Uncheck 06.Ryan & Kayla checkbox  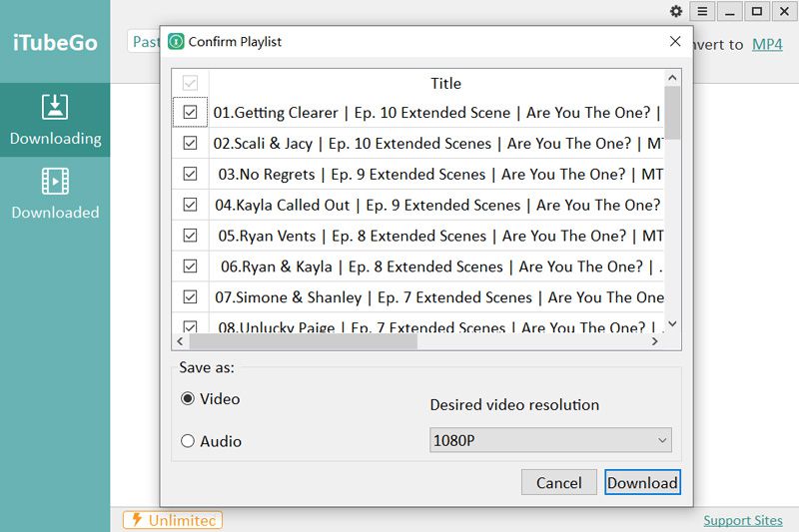tap(190, 266)
